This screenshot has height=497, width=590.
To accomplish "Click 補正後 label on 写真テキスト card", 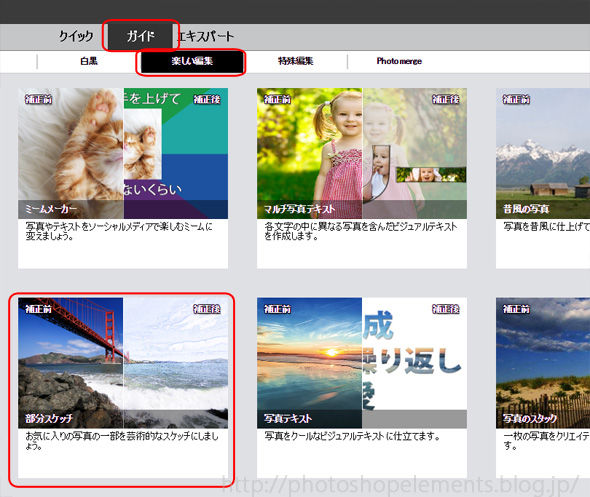I will 446,309.
